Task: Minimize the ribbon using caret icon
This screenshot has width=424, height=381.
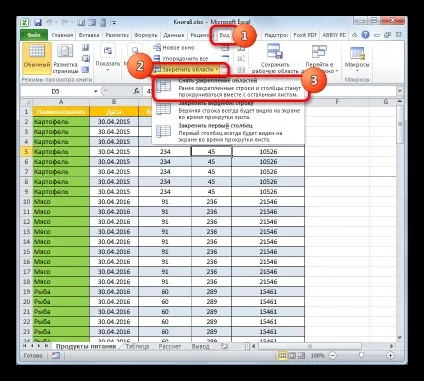Action: pyautogui.click(x=355, y=35)
